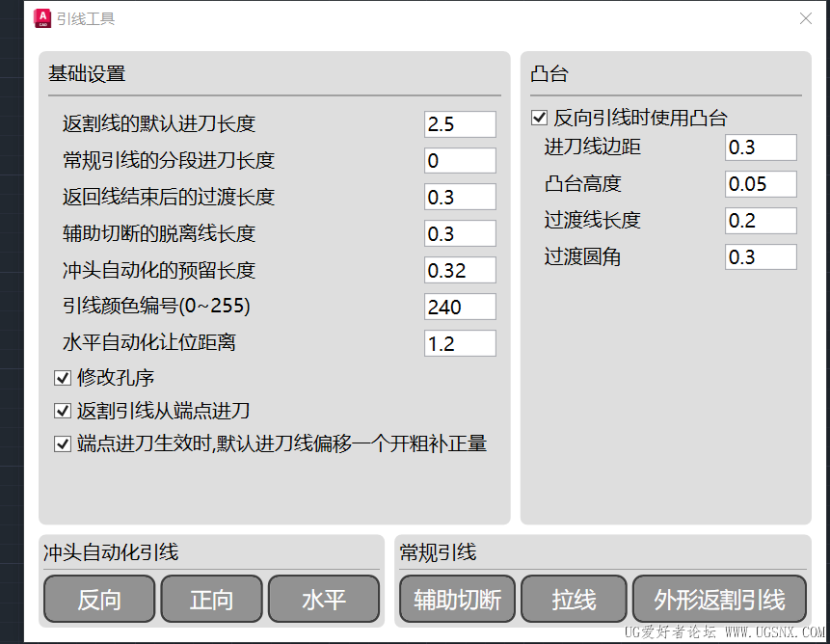Image resolution: width=830 pixels, height=644 pixels.
Task: Edit the 凸台高度 field showing 0.05
Action: [x=761, y=183]
